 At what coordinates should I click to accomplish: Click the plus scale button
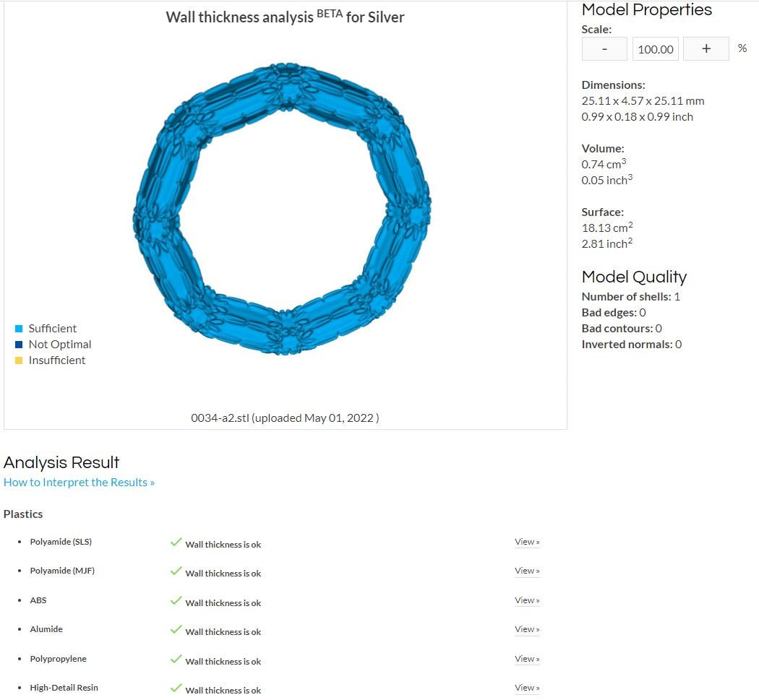(x=706, y=49)
